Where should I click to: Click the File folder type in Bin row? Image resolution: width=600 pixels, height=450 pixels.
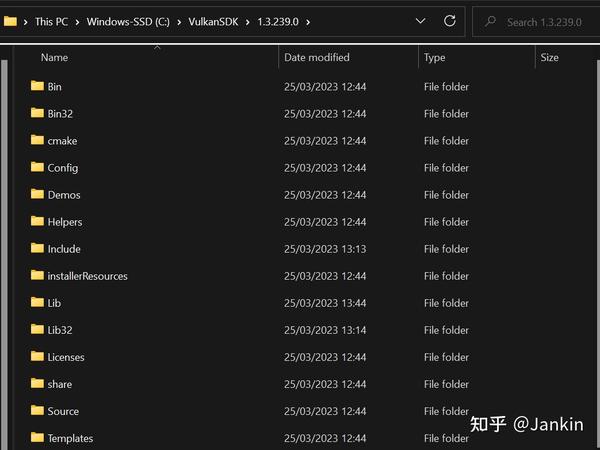446,87
